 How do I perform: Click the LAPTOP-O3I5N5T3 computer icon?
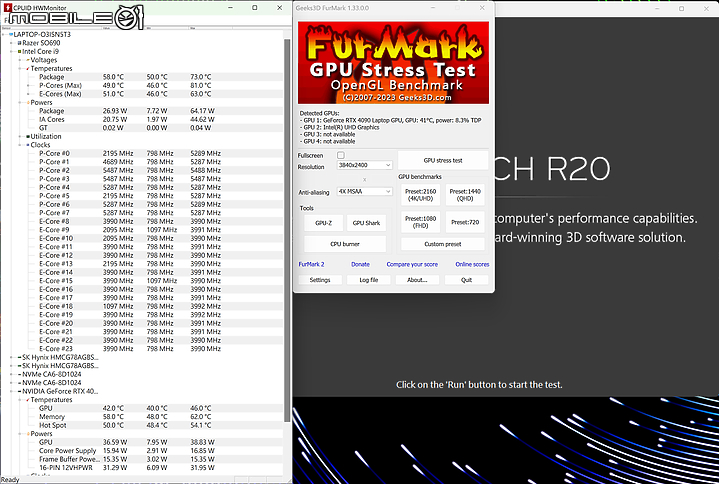point(11,34)
